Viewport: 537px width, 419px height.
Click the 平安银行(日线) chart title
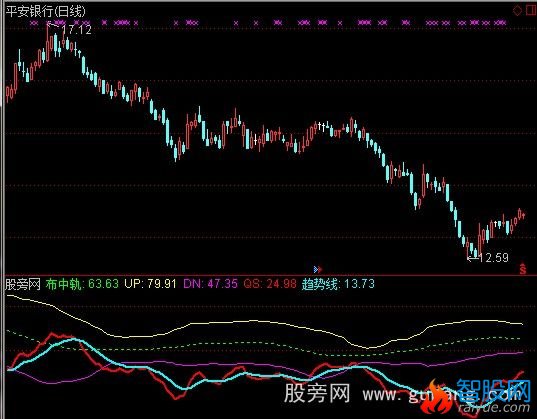click(45, 11)
